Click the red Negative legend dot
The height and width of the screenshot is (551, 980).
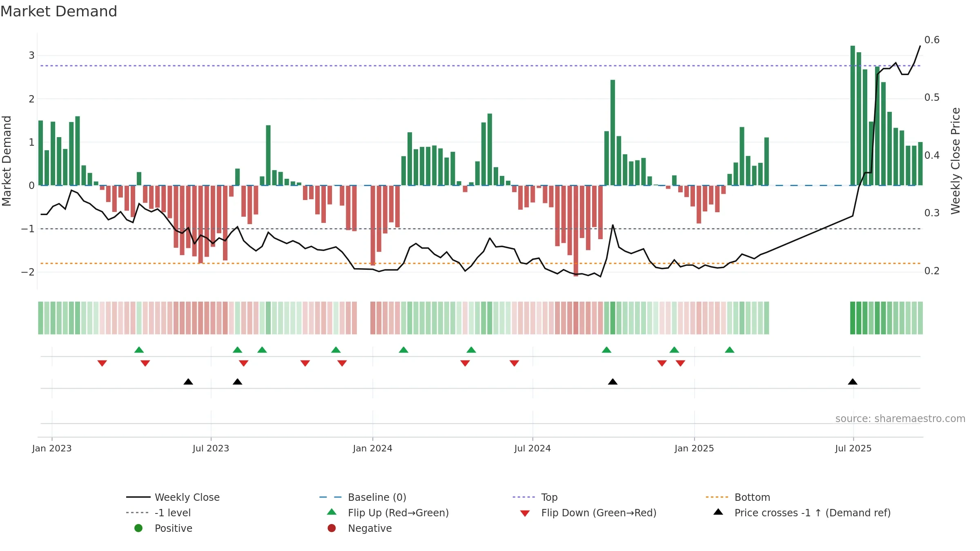332,528
